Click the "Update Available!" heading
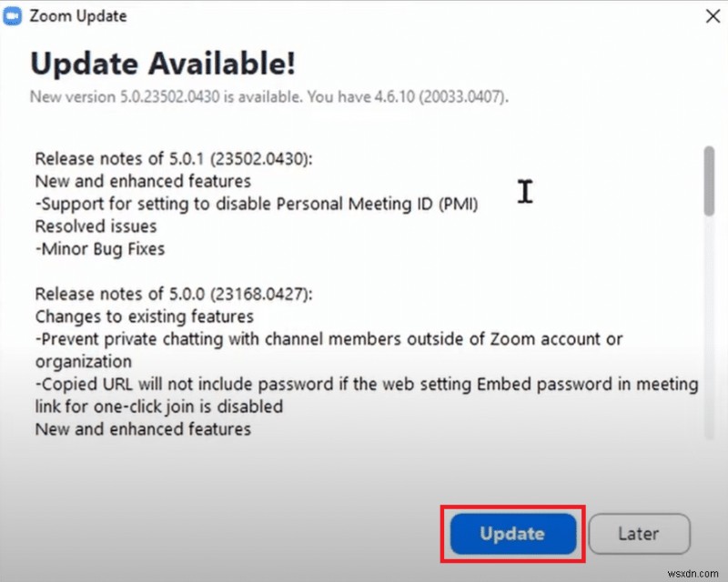 pyautogui.click(x=163, y=63)
